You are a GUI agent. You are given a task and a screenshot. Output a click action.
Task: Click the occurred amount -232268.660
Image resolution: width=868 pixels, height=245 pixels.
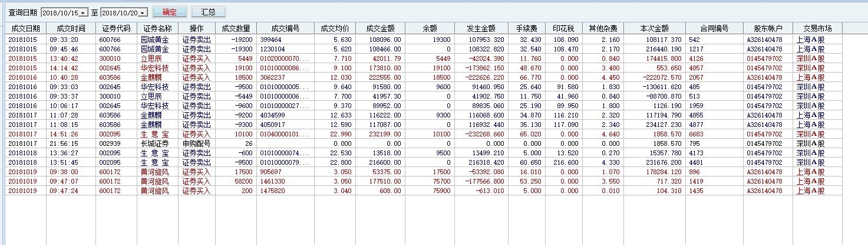tap(483, 134)
